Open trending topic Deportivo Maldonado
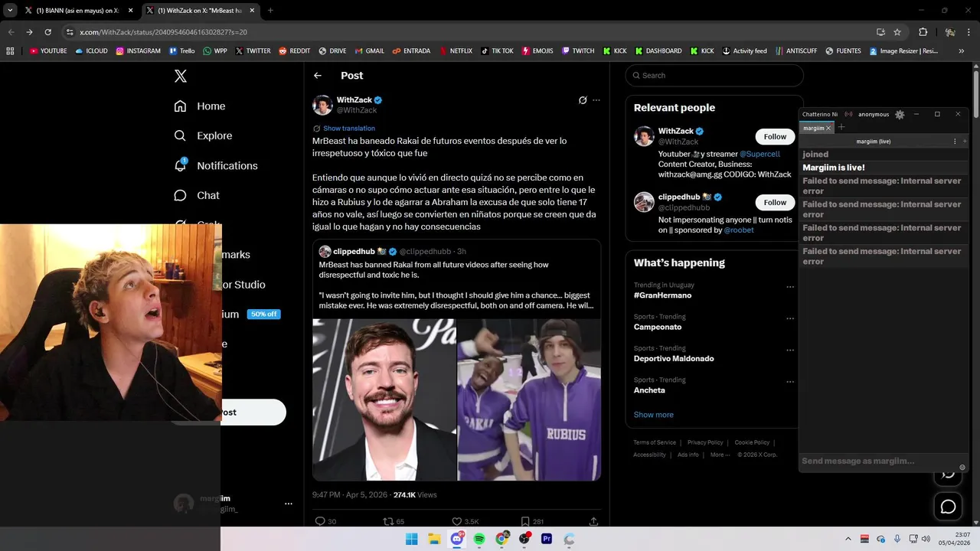Image resolution: width=980 pixels, height=551 pixels. (674, 359)
